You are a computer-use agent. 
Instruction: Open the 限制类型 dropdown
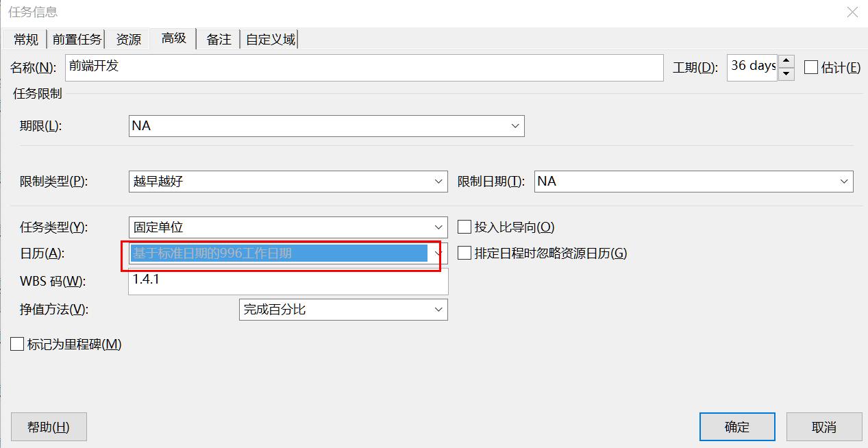438,182
